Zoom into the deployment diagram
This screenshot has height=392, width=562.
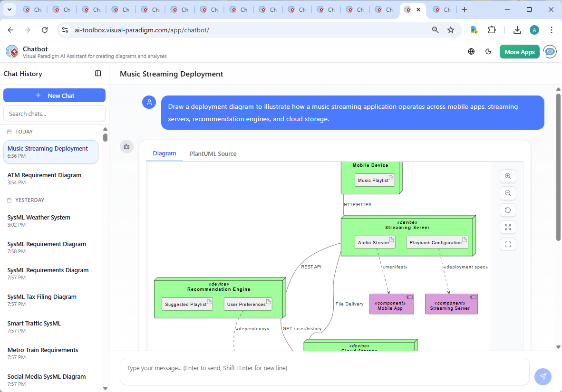pyautogui.click(x=508, y=176)
